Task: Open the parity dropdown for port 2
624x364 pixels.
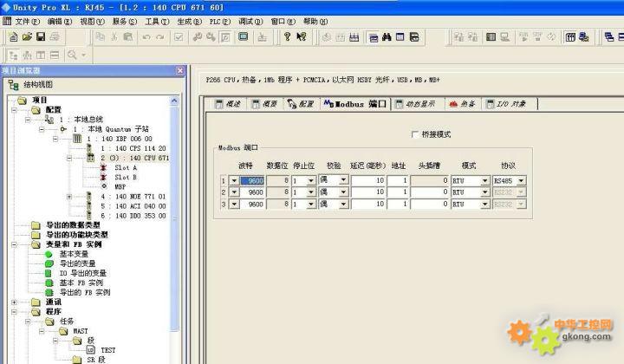Action: (343, 192)
